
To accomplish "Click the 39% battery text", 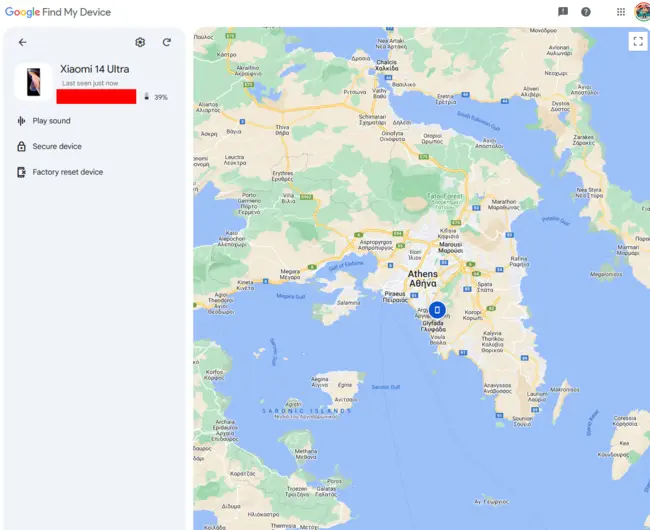I will 161,97.
